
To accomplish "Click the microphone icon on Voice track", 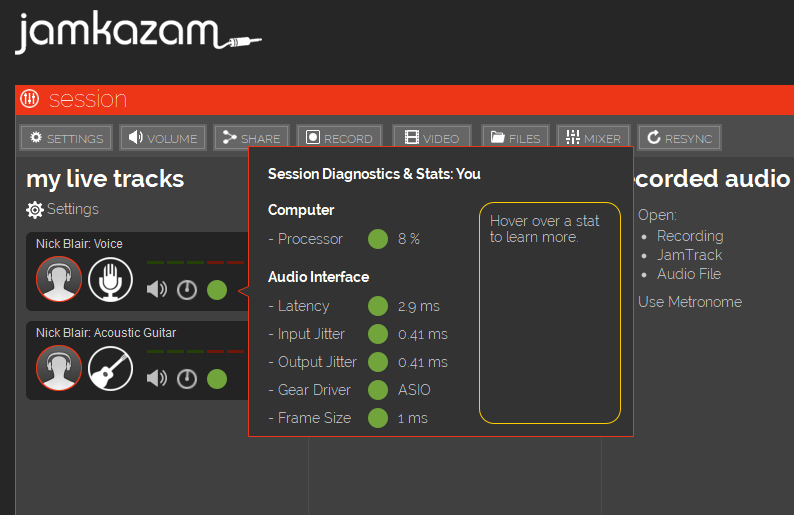I will pos(110,280).
